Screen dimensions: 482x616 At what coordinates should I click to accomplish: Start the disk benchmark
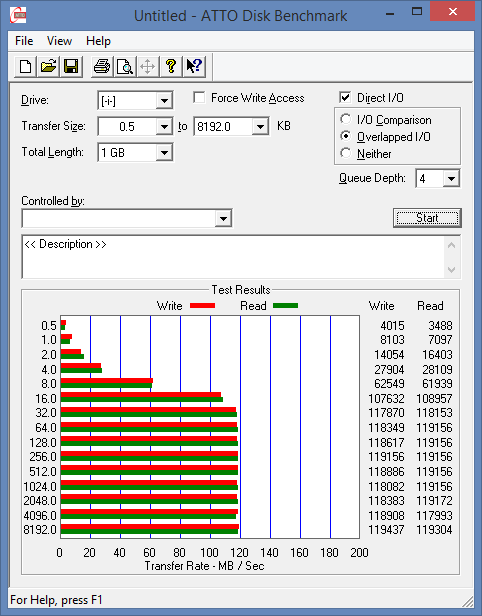pyautogui.click(x=427, y=218)
